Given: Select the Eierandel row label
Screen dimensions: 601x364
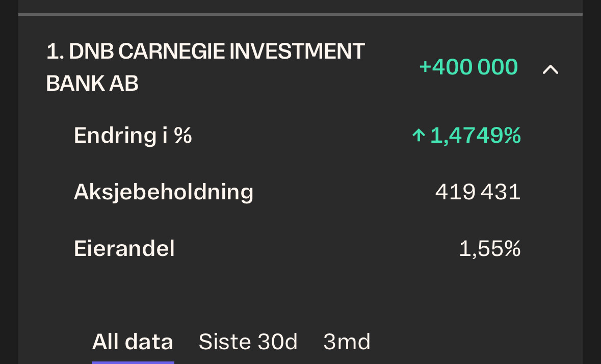Looking at the screenshot, I should click(x=124, y=249).
